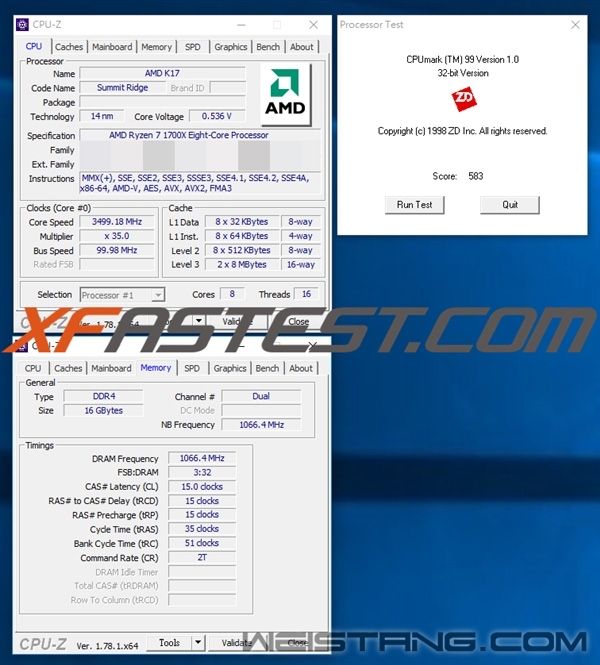This screenshot has width=600, height=665.
Task: Click the CPU-Z app icon in upper window title bar
Action: point(22,25)
